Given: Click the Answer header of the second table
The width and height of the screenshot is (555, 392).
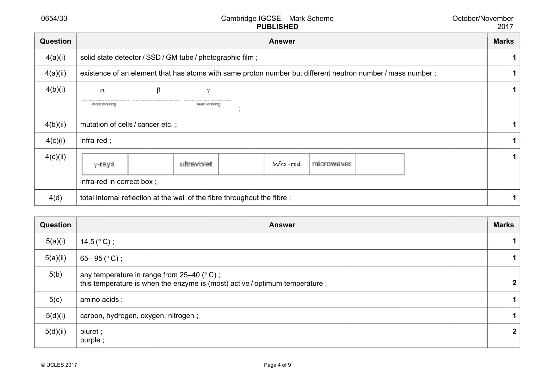Looking at the screenshot, I should click(282, 225).
